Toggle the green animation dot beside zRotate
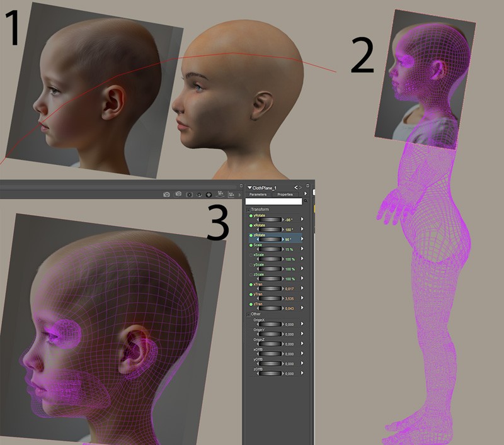Image resolution: width=504 pixels, height=445 pixels. point(251,235)
